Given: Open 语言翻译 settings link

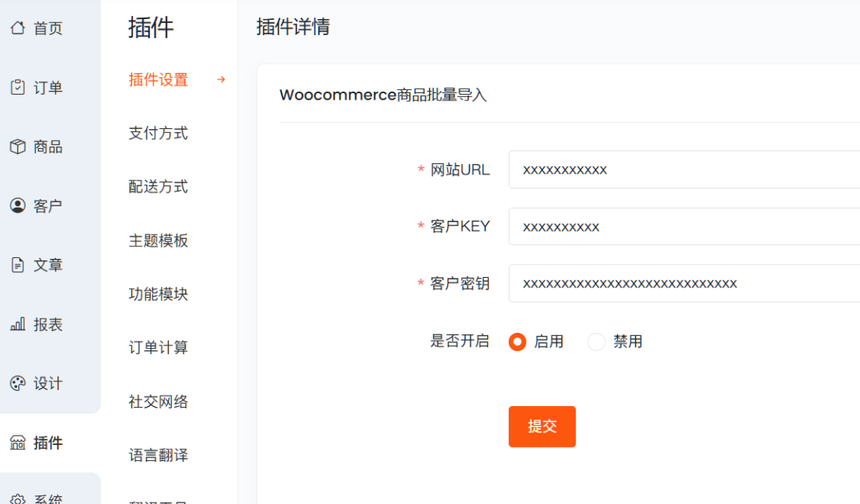Looking at the screenshot, I should [158, 455].
